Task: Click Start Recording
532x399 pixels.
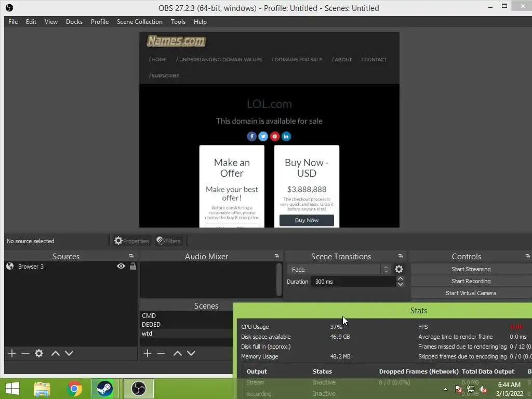Action: pyautogui.click(x=471, y=281)
